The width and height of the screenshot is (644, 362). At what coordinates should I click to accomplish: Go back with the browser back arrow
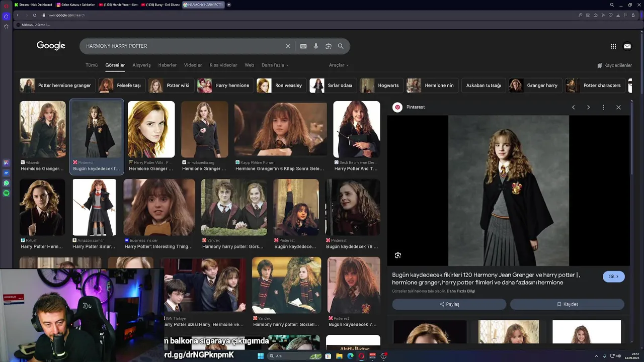18,15
